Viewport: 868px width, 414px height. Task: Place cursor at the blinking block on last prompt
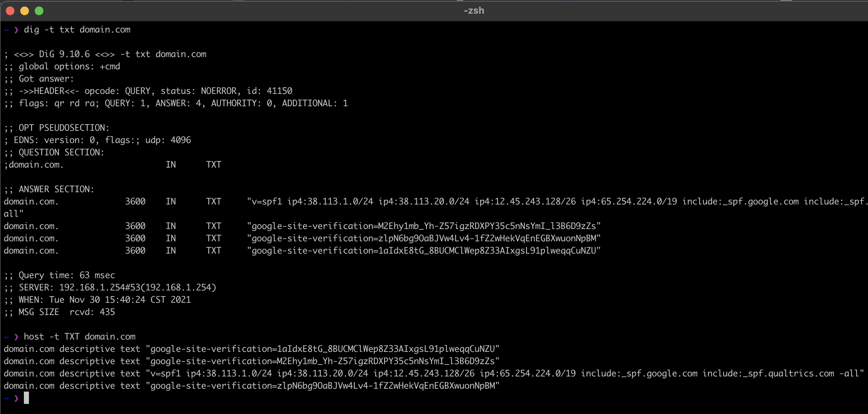point(26,398)
